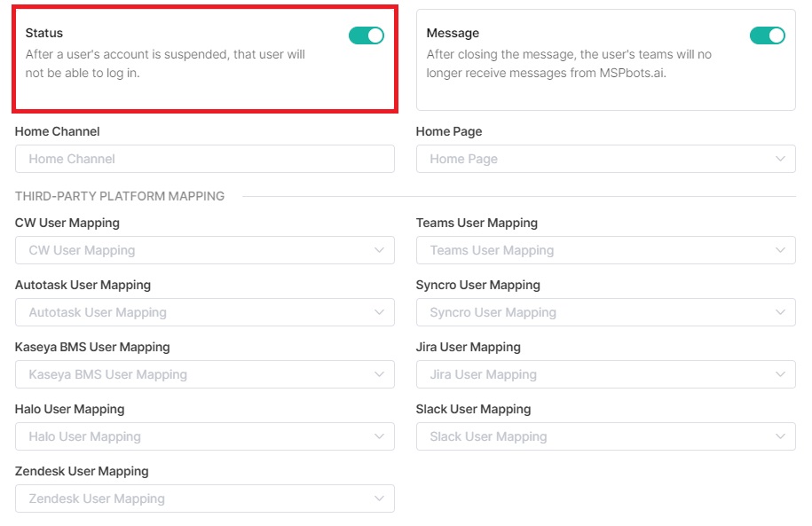
Task: Click the Home Page dropdown chevron arrow
Action: tap(779, 159)
